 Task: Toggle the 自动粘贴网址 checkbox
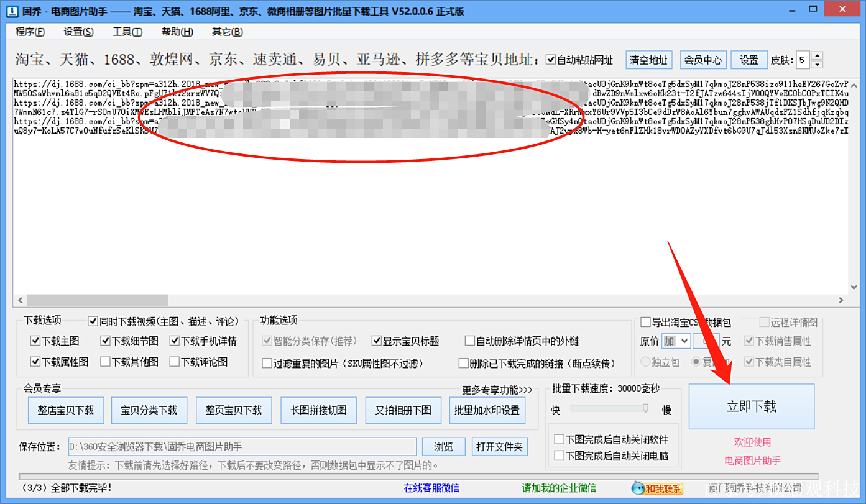[x=550, y=60]
